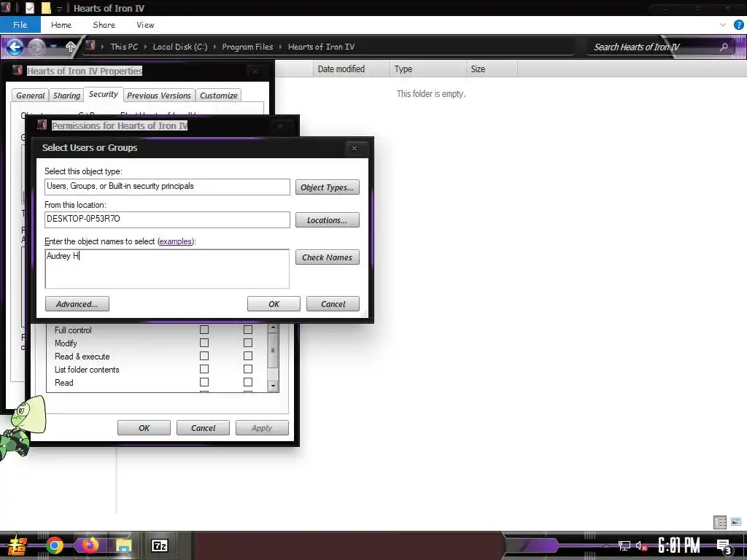
Task: Check Allow for List folder contents
Action: (204, 369)
